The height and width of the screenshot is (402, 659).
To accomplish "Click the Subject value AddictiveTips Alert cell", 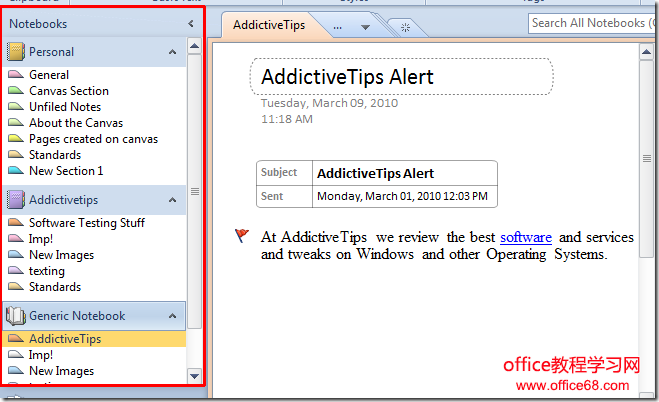I will (x=405, y=173).
